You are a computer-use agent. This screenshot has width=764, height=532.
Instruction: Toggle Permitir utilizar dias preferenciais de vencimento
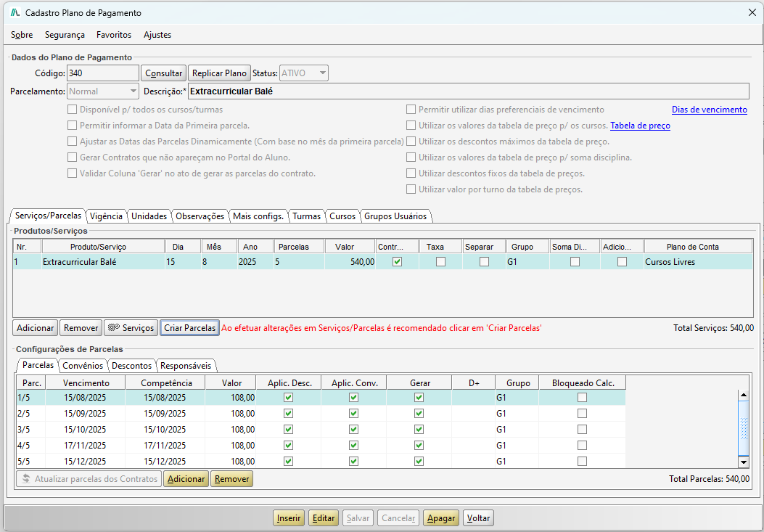tap(411, 110)
